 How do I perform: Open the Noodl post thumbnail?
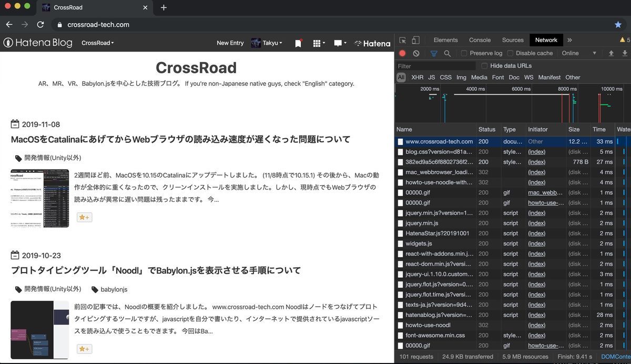pyautogui.click(x=39, y=330)
